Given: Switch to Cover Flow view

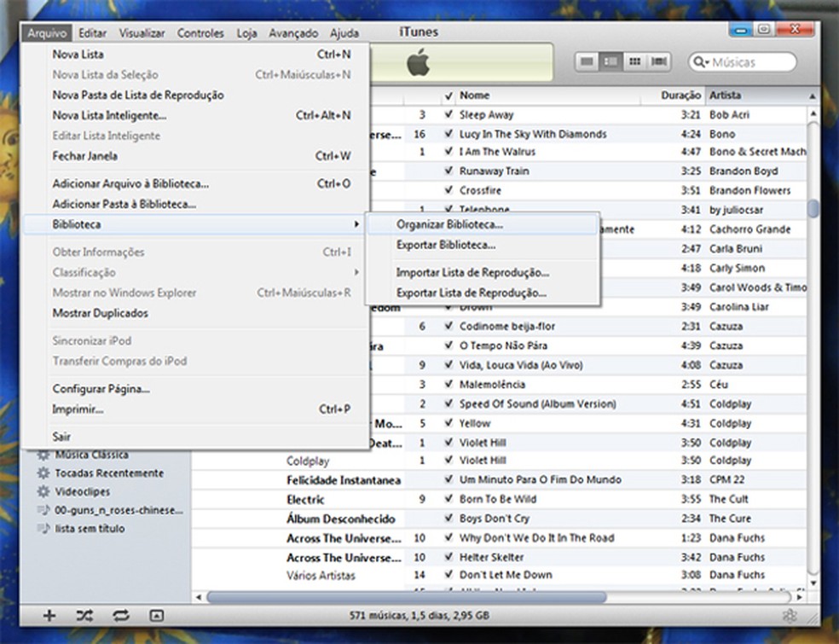Looking at the screenshot, I should click(x=657, y=61).
